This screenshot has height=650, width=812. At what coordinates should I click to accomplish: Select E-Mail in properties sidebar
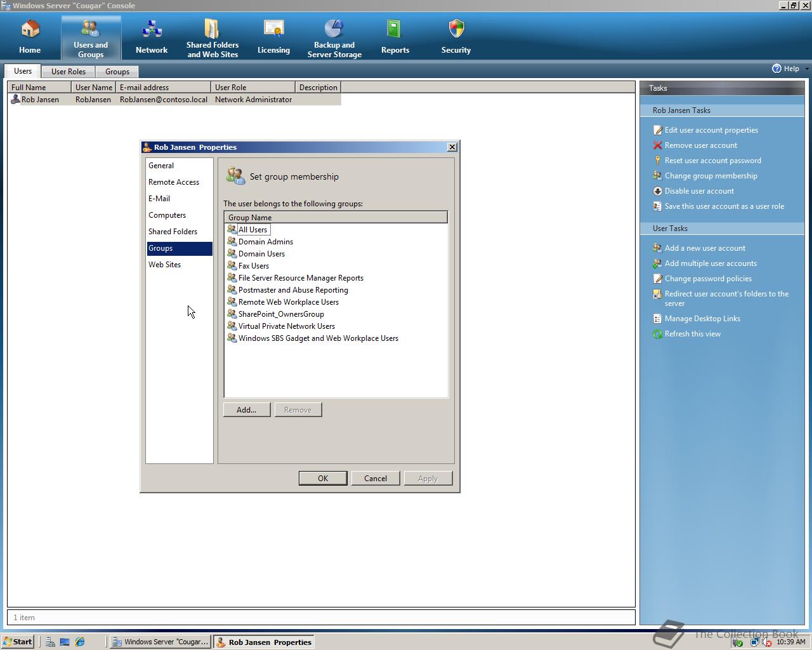pos(180,199)
